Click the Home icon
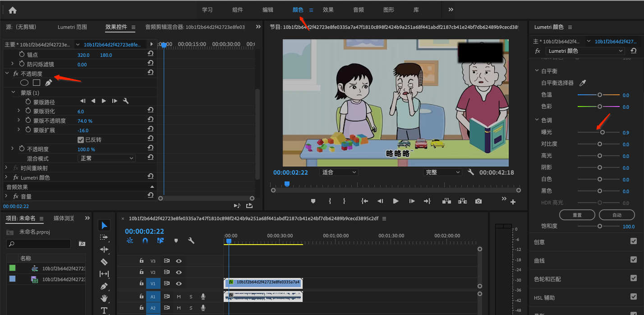Viewport: 644px width, 315px height. click(13, 10)
